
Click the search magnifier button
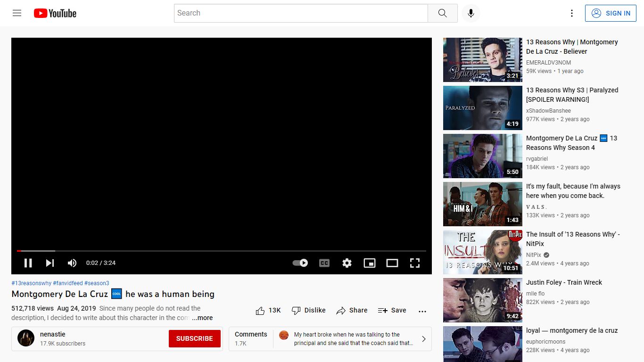(442, 13)
